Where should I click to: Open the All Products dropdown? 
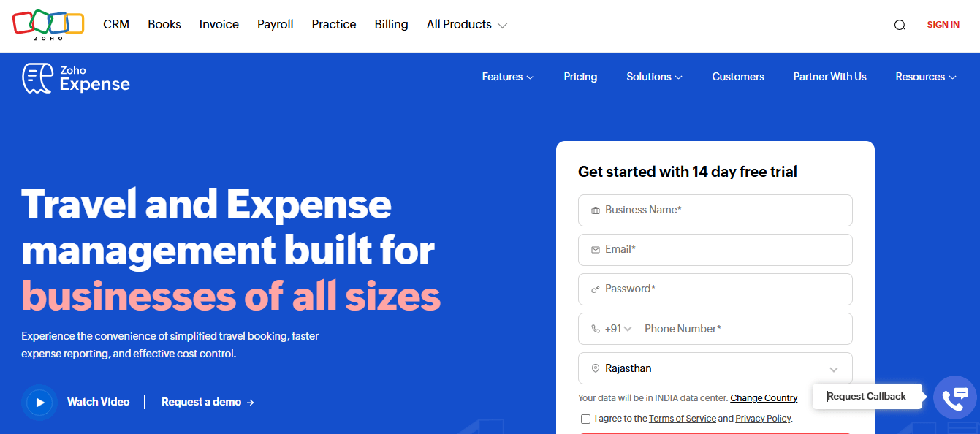tap(466, 24)
